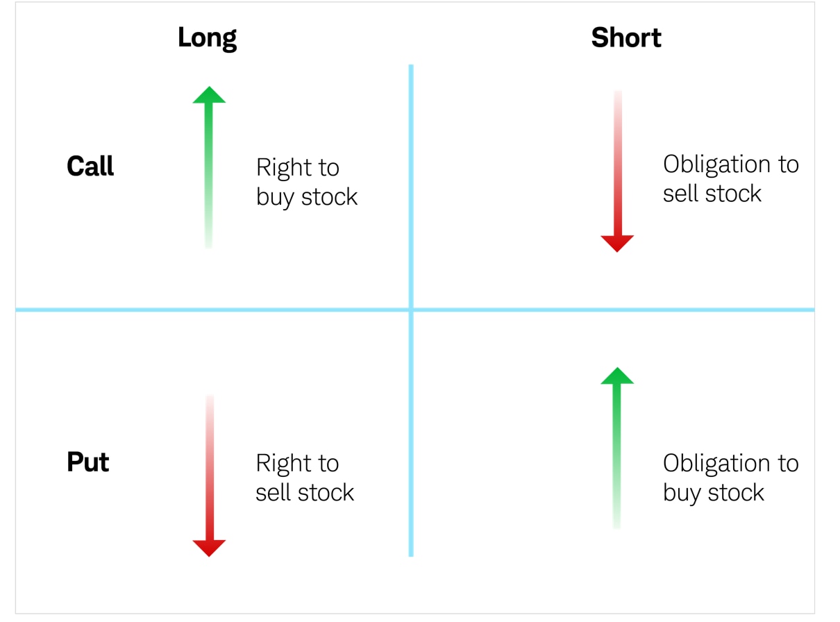Viewport: 840px width, 622px height.
Task: Select the Put row label
Action: pyautogui.click(x=87, y=462)
